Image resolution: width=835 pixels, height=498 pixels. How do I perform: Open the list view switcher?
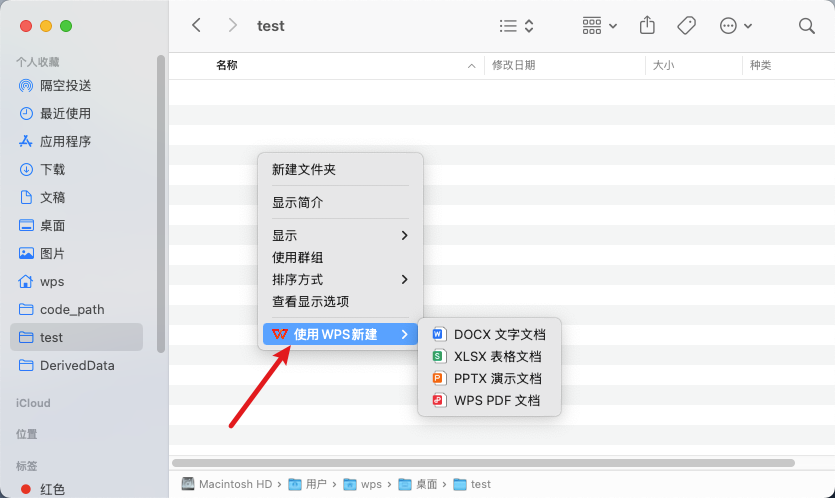pos(516,26)
